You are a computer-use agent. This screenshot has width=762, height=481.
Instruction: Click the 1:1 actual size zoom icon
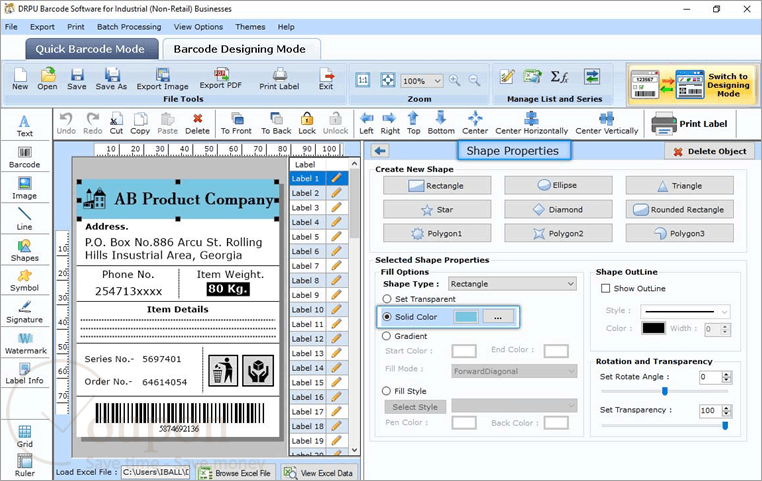(x=363, y=80)
